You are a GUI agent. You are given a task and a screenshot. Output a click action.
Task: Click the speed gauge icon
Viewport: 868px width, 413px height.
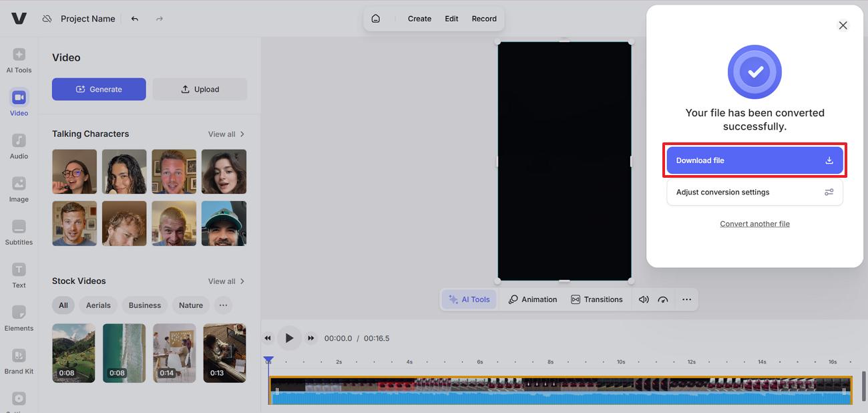pos(663,299)
